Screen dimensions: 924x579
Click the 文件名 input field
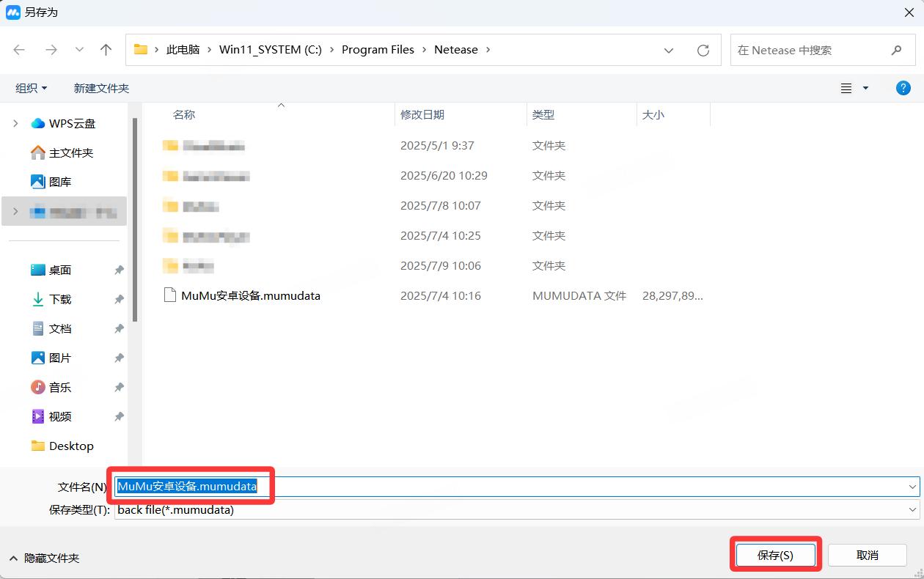(513, 486)
